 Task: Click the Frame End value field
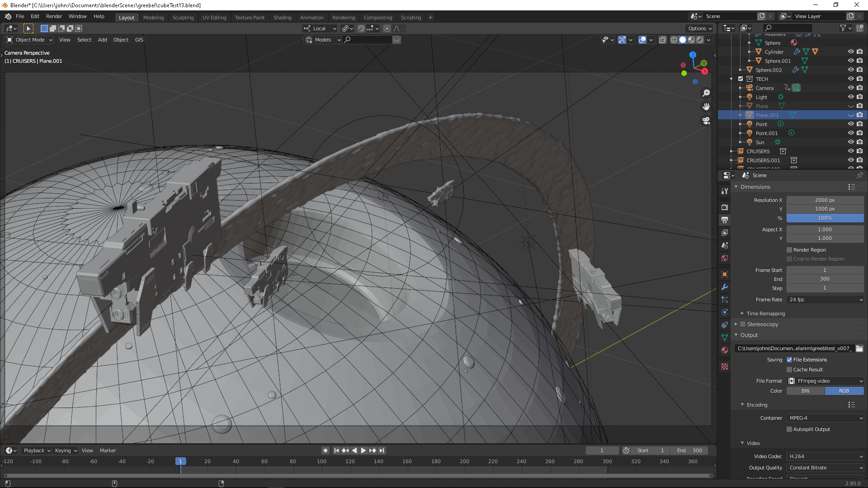point(825,279)
